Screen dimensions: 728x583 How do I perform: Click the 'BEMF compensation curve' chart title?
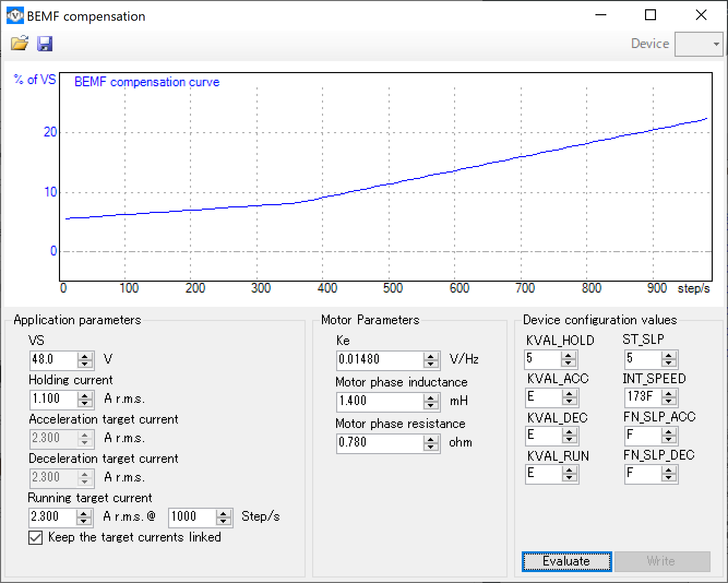point(147,82)
